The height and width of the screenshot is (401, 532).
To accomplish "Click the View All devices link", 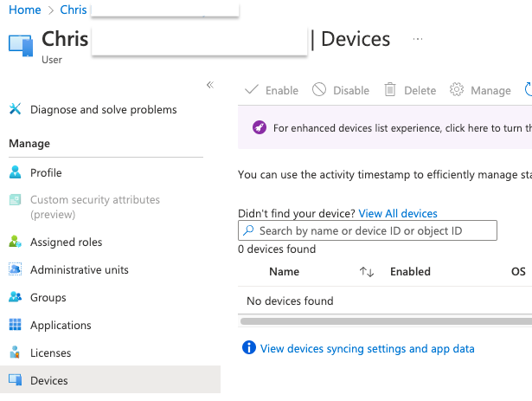I will [x=398, y=213].
